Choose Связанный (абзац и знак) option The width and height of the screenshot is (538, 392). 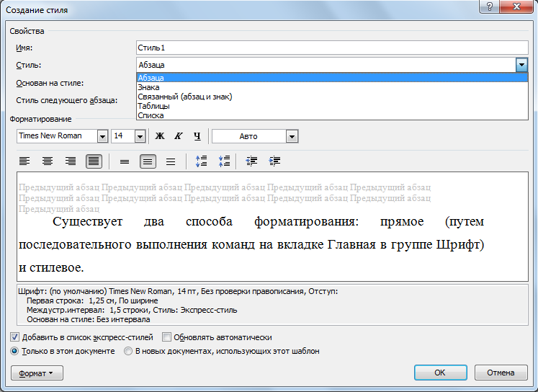(332, 97)
